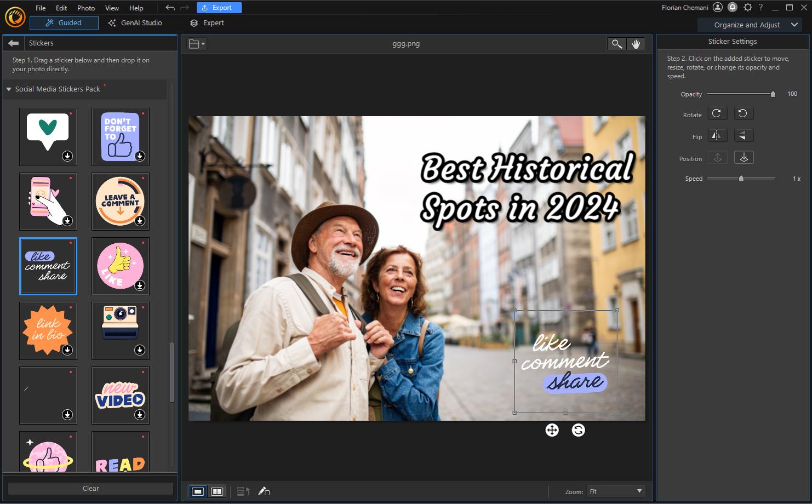Click the blue Export button
The image size is (812, 504).
(x=219, y=7)
